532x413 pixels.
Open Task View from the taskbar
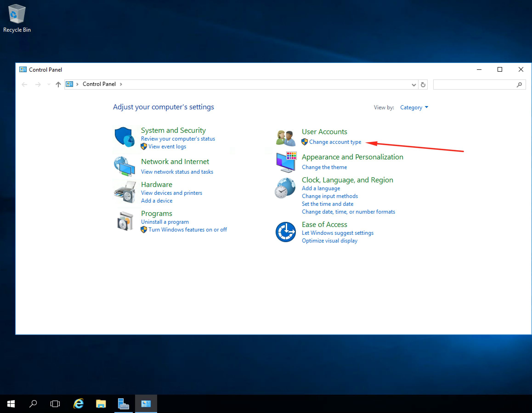[55, 404]
